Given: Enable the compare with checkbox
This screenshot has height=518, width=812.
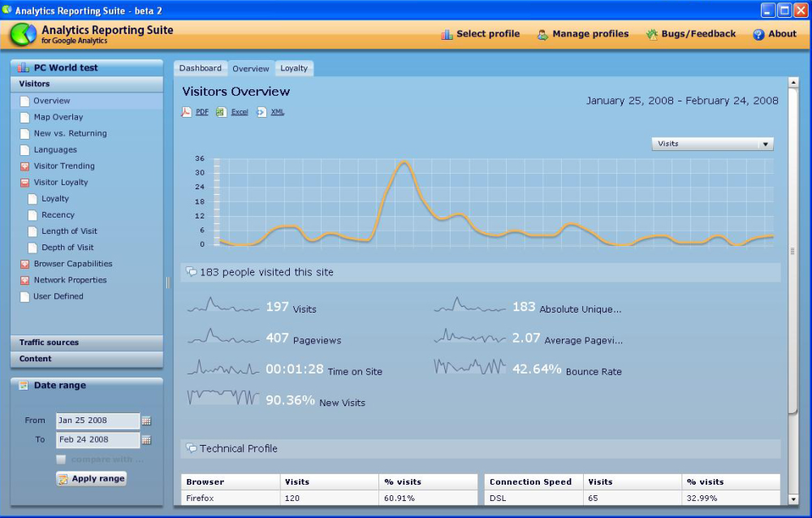Looking at the screenshot, I should pyautogui.click(x=61, y=460).
